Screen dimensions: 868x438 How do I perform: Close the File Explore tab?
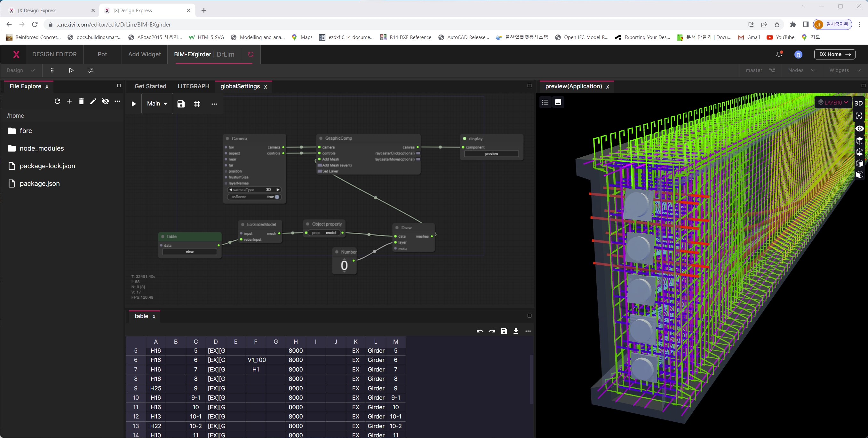pyautogui.click(x=47, y=87)
